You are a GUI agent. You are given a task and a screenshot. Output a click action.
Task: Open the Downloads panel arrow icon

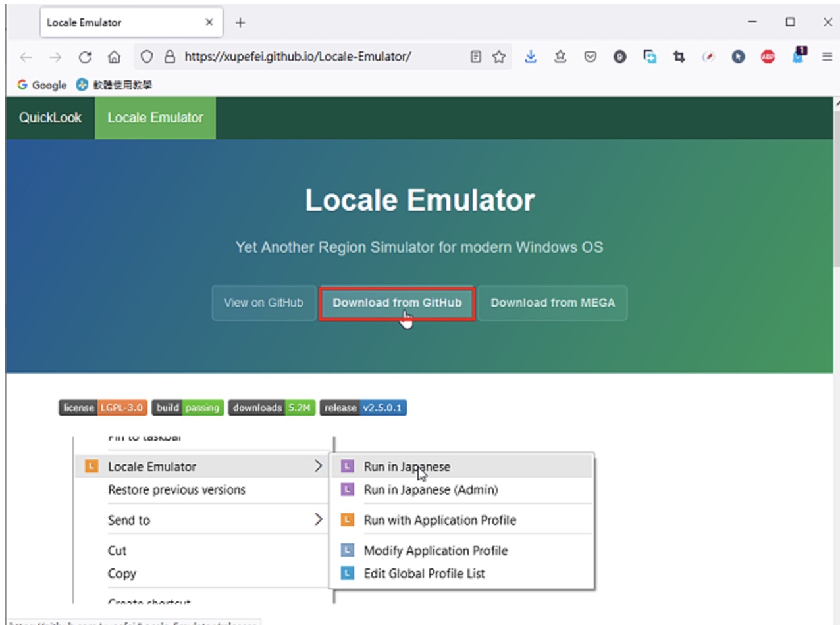pyautogui.click(x=531, y=57)
